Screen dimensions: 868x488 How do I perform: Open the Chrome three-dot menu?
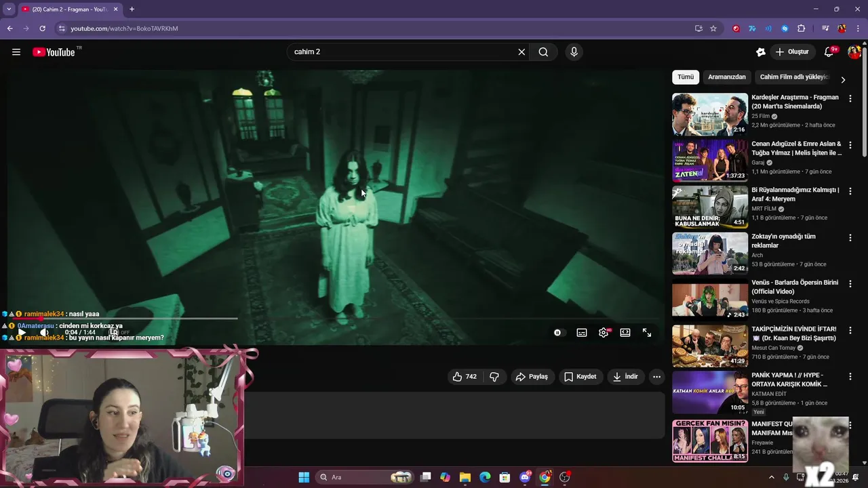pos(858,28)
